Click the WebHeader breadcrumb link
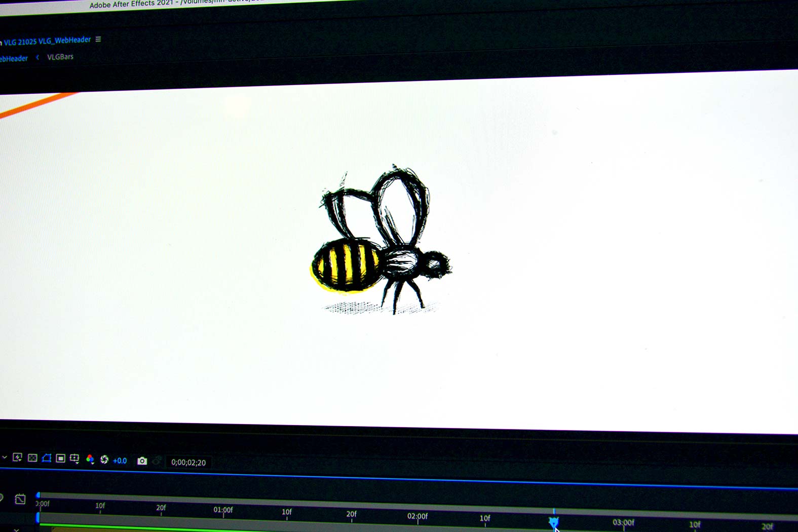The height and width of the screenshot is (532, 798). pos(14,59)
